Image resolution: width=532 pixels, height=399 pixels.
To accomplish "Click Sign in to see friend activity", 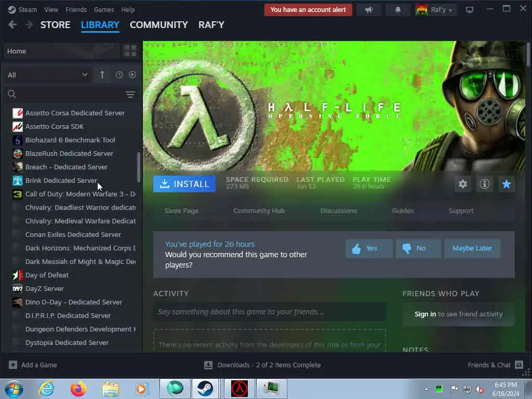I will click(x=425, y=314).
